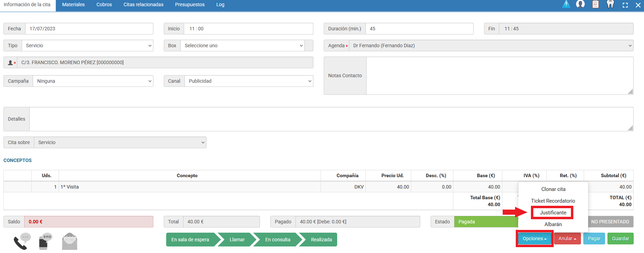Open the Box dropdown 'Seleccione uno'

pos(242,45)
